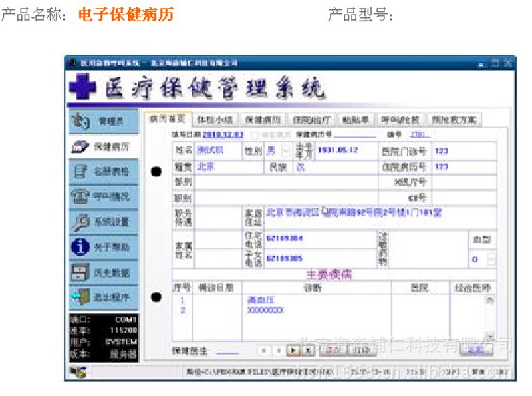Click the diagnosis table scroll-up arrow

pyautogui.click(x=489, y=300)
